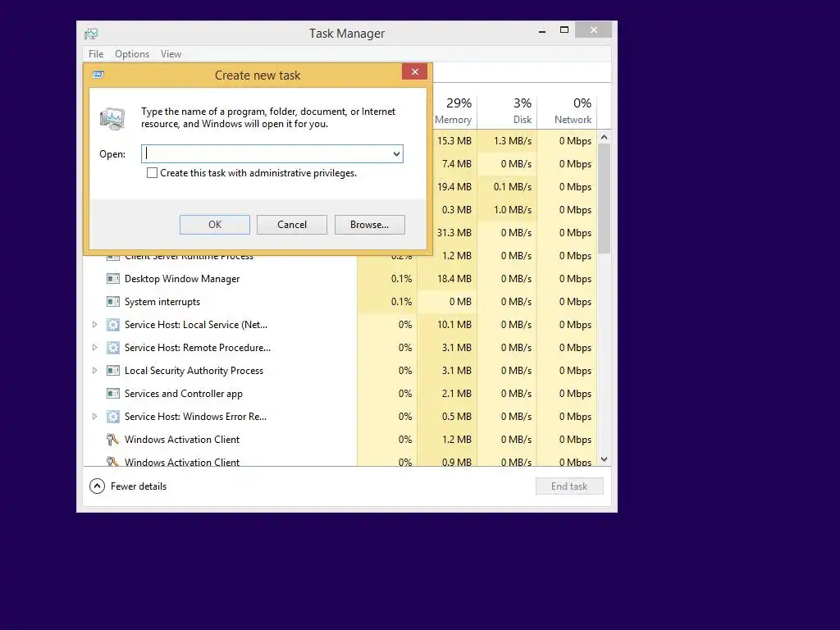
Task: Click the first Windows Activation Client keys icon
Action: (x=112, y=440)
